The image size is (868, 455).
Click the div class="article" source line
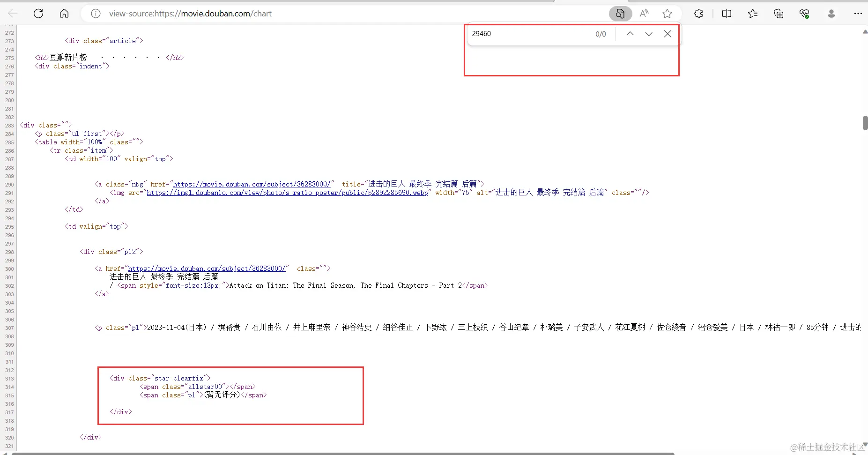tap(104, 41)
